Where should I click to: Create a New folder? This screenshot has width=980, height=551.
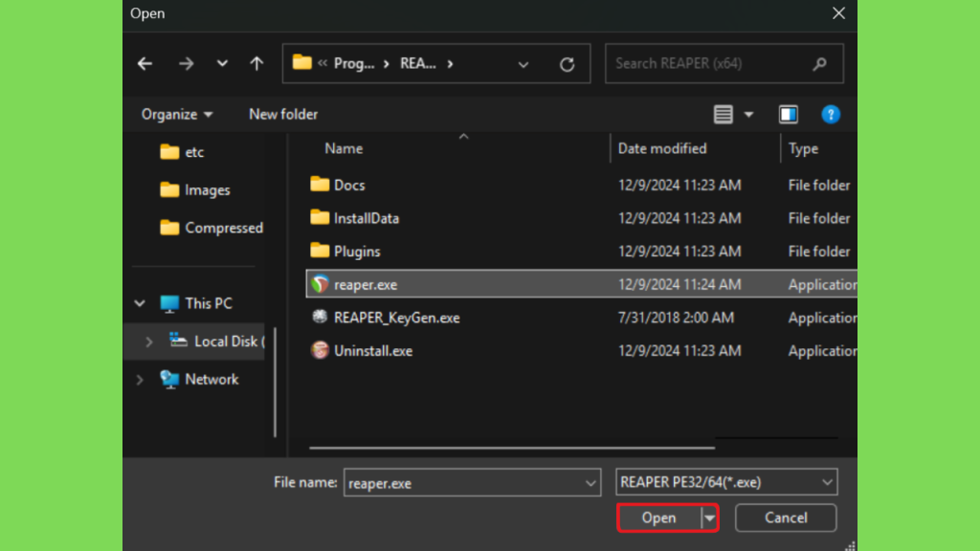point(283,115)
